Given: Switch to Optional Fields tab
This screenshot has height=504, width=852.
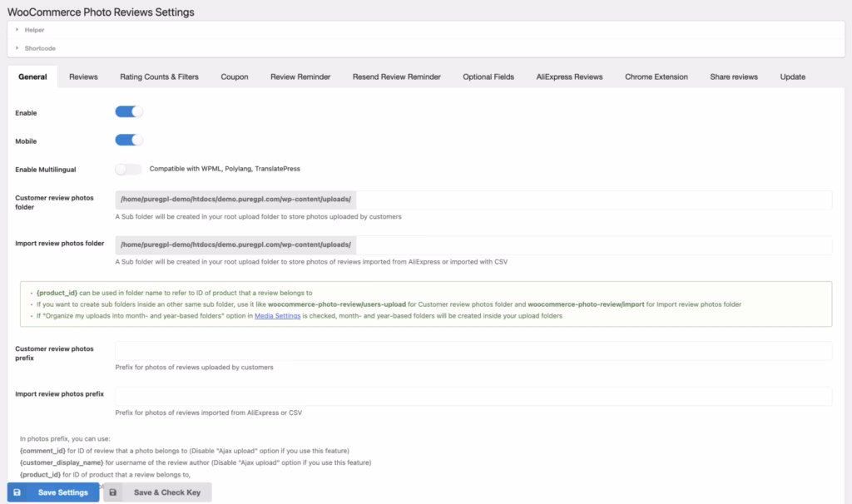Looking at the screenshot, I should (x=488, y=77).
